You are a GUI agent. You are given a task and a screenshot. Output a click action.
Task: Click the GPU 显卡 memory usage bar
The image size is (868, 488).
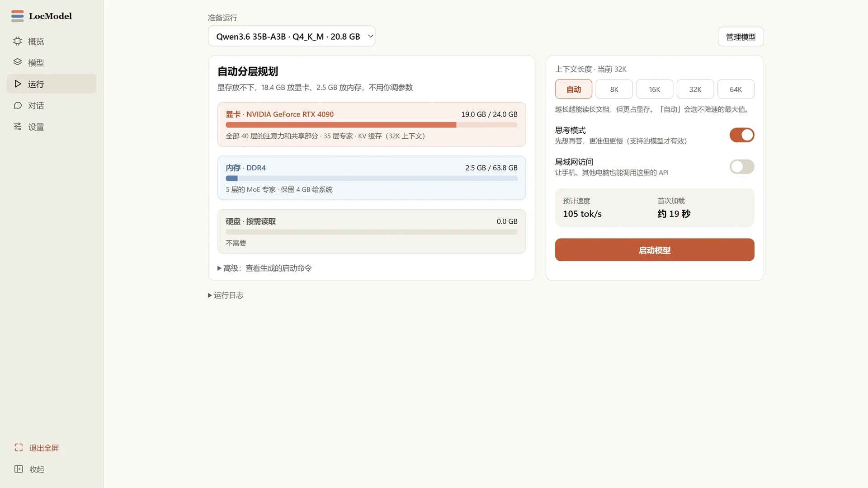372,125
